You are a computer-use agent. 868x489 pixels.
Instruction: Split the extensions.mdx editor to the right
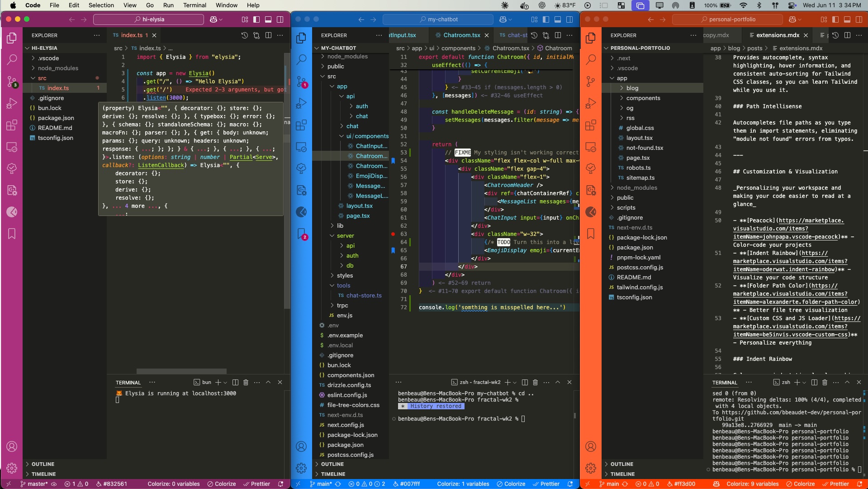coord(847,35)
